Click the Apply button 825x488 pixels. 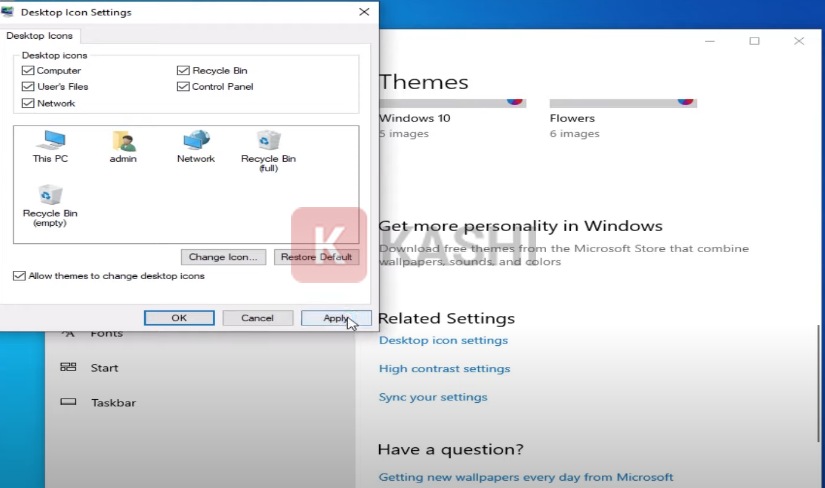pos(336,318)
